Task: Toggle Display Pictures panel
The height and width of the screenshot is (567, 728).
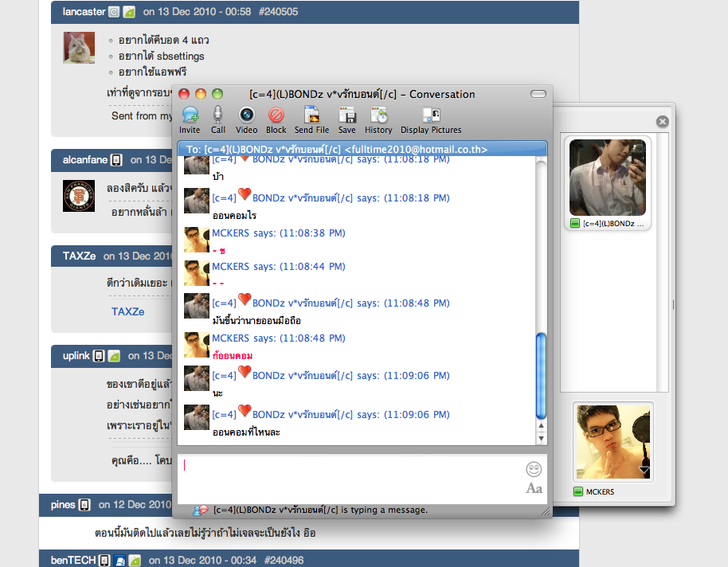Action: [431, 119]
